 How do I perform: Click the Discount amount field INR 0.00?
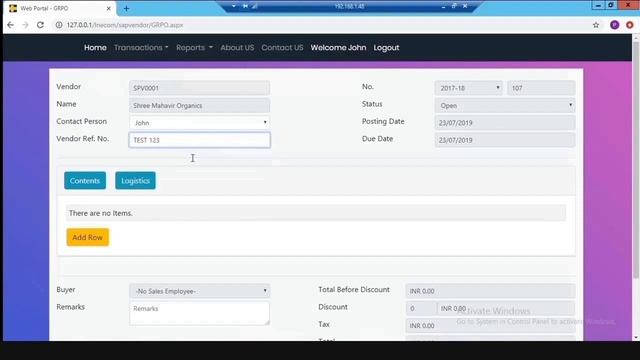[x=506, y=309]
